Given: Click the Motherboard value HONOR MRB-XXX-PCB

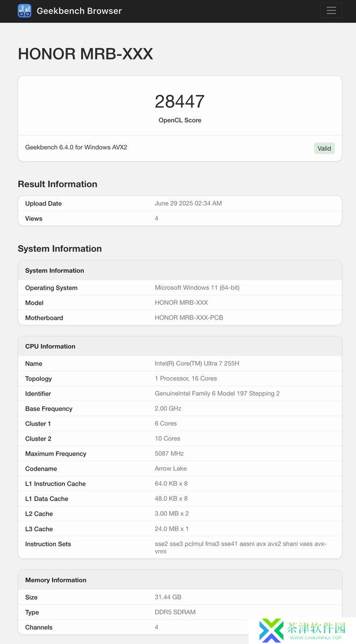Looking at the screenshot, I should 189,318.
